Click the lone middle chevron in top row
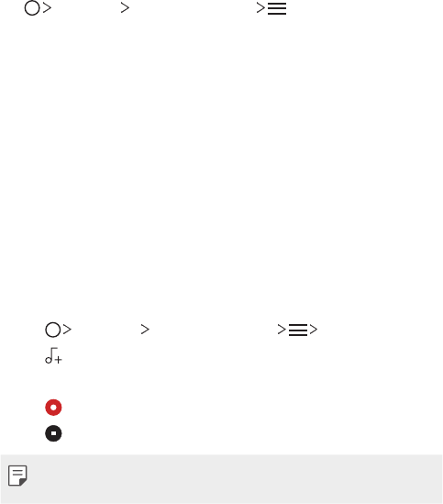Screen dimensions: 443x504 click(x=125, y=8)
